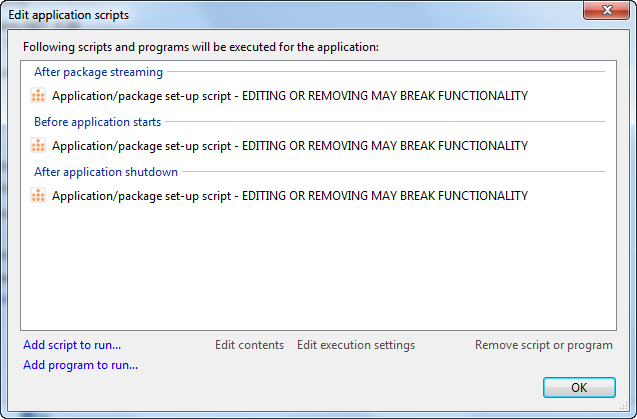Click Remove script or program
637x419 pixels.
click(543, 345)
